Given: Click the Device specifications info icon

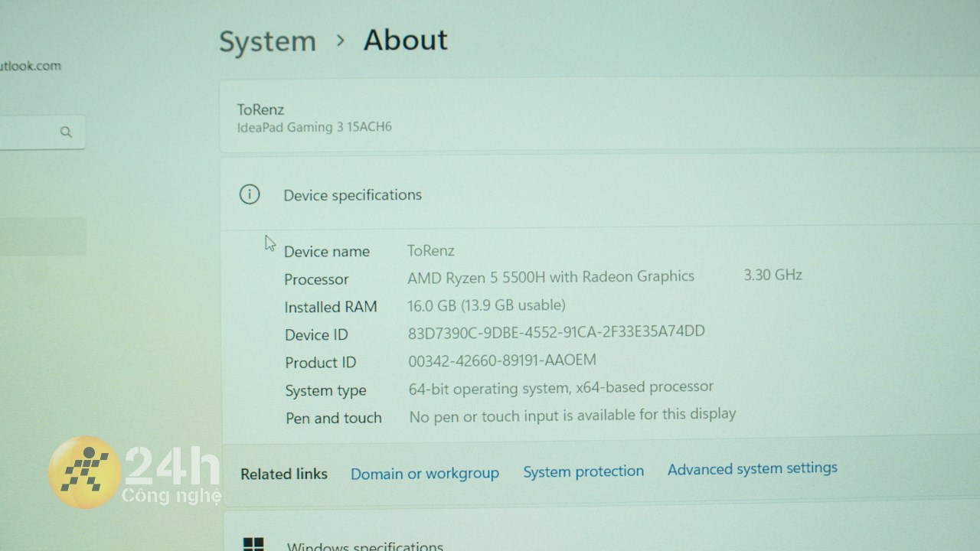Looking at the screenshot, I should (x=250, y=194).
